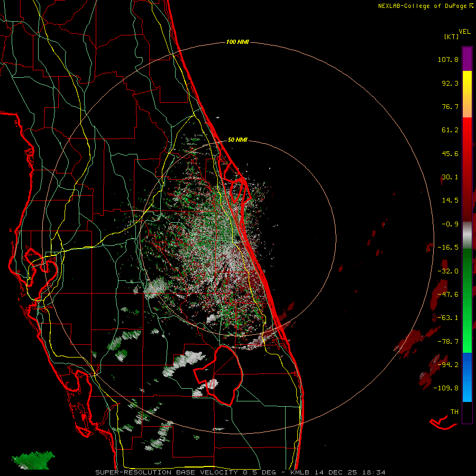Image resolution: width=476 pixels, height=476 pixels.
Task: Click the -32.0 velocity scale value
Action: (x=448, y=271)
